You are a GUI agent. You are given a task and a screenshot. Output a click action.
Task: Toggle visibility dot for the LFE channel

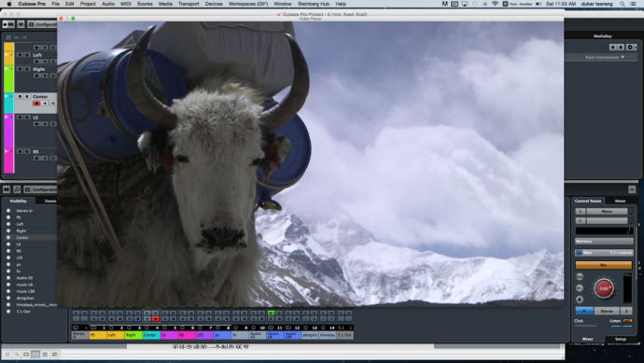point(8,258)
